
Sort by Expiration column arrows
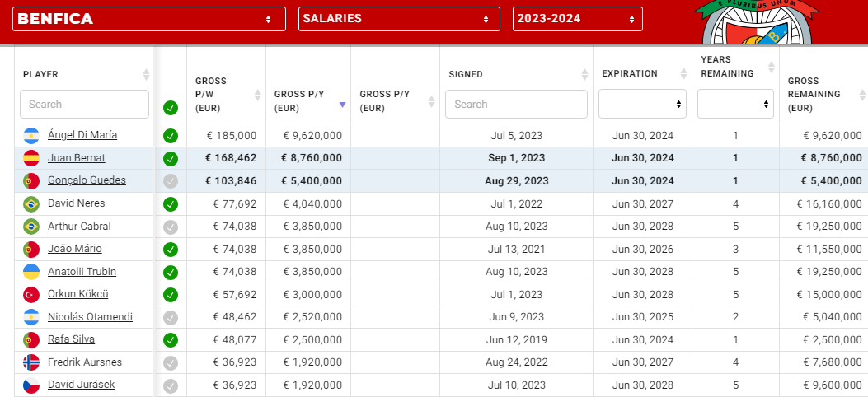click(683, 73)
